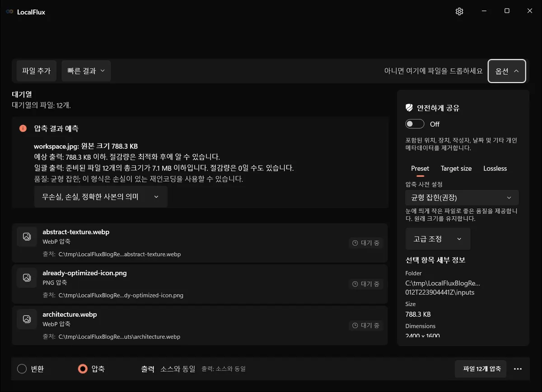542x392 pixels.
Task: Expand 무손실, 손실, 정확한 사본의 의미
Action: click(101, 197)
